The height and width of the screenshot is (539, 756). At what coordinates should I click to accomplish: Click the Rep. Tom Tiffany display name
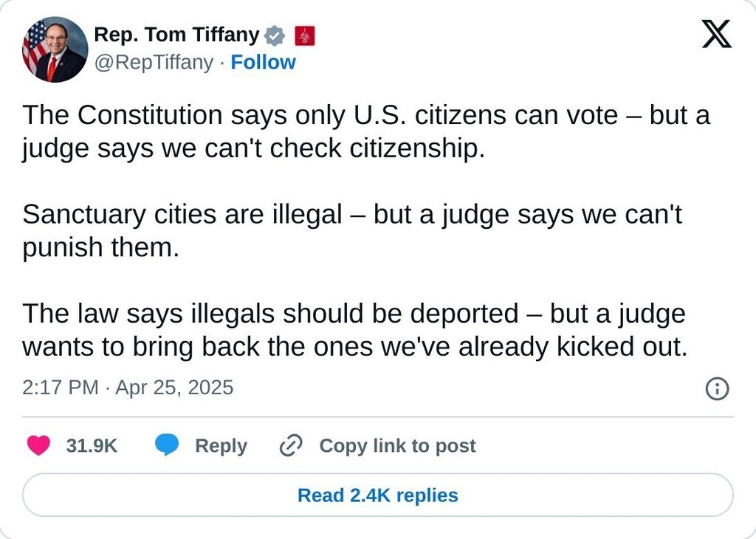point(176,35)
